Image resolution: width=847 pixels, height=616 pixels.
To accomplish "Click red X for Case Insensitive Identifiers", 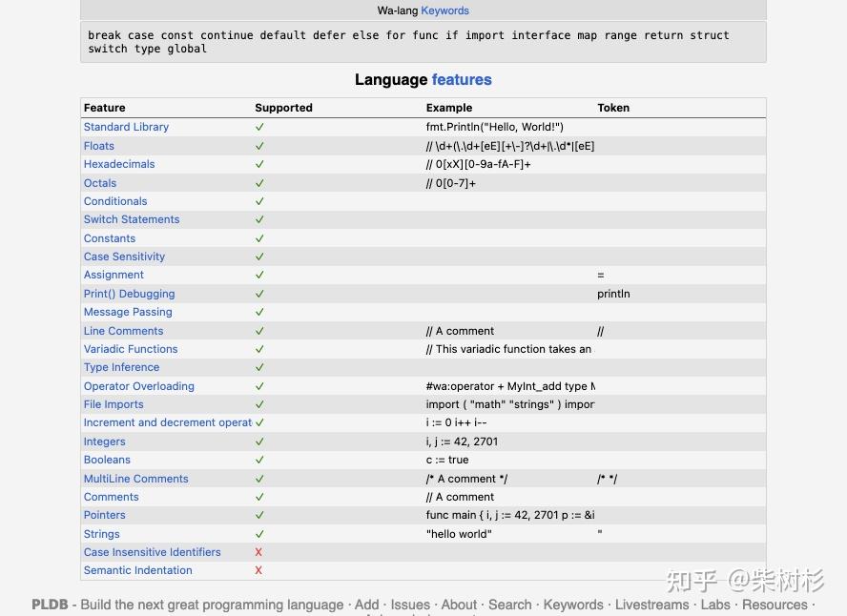I will click(258, 552).
